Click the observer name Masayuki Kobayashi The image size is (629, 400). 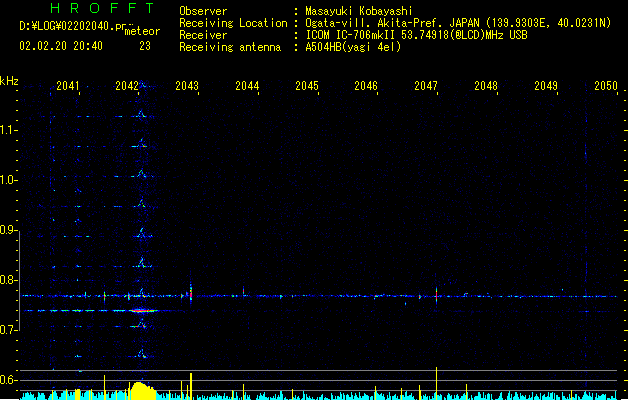click(359, 11)
